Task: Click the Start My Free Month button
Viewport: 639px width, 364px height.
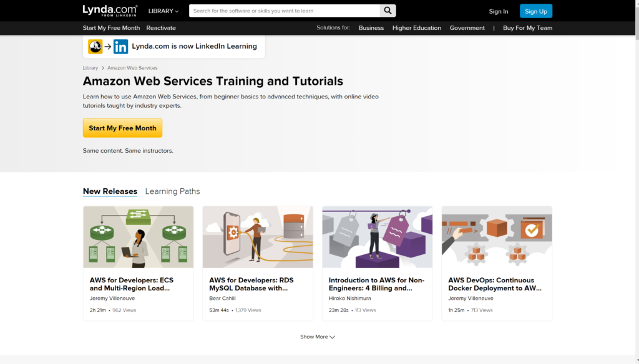Action: pyautogui.click(x=122, y=127)
